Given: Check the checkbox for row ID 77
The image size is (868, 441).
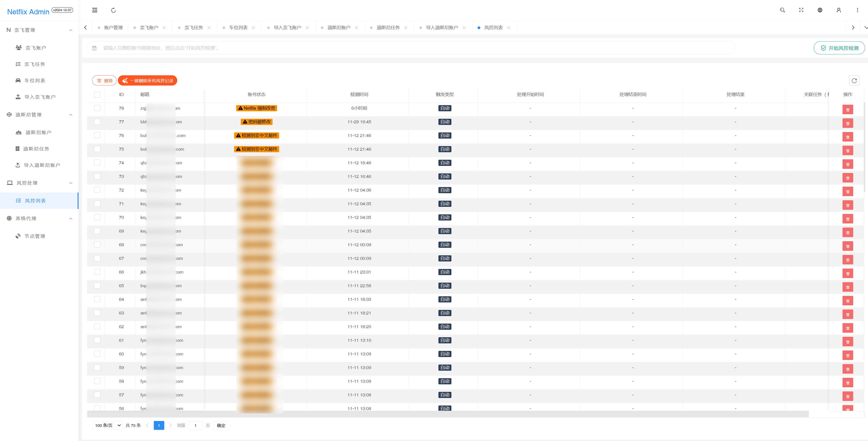Looking at the screenshot, I should pos(97,122).
